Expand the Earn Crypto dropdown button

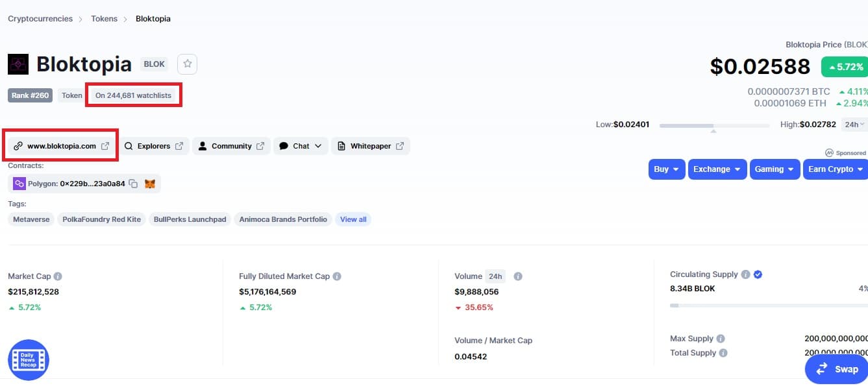(x=836, y=169)
